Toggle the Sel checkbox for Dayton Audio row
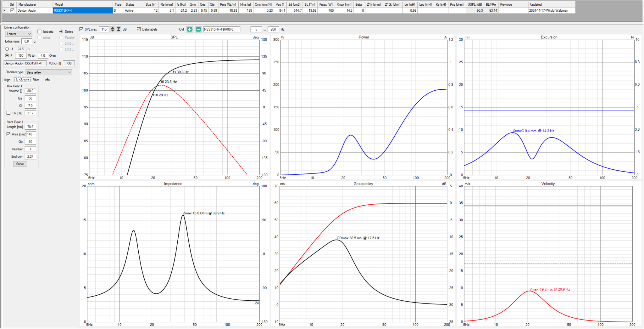Viewport: 644px width, 329px height. click(12, 10)
